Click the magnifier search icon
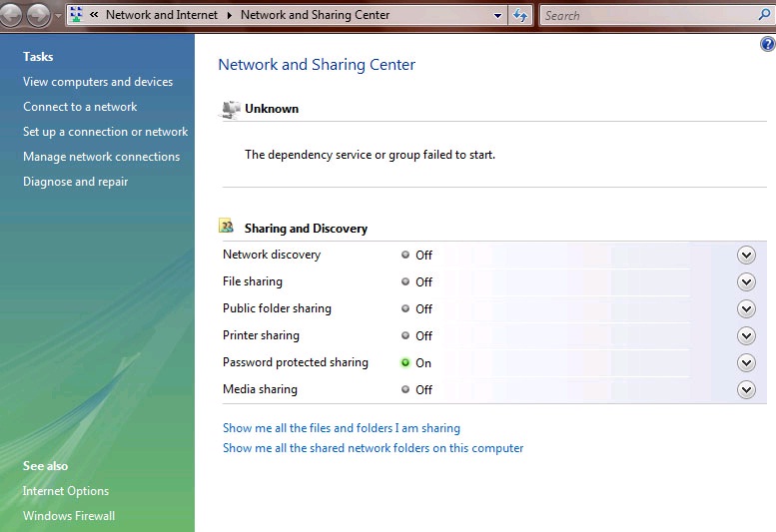 764,14
